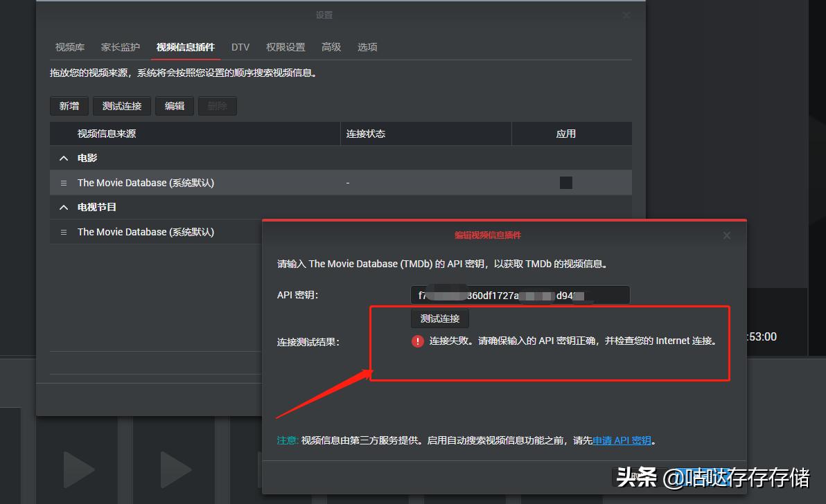Click the 新增 button

point(69,105)
